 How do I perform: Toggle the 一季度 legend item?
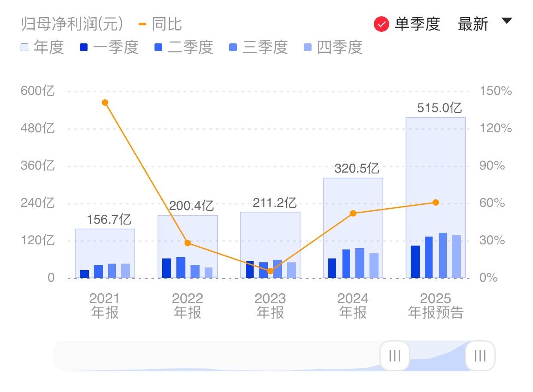109,47
